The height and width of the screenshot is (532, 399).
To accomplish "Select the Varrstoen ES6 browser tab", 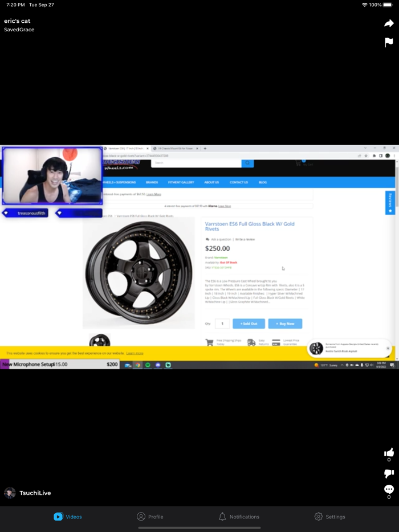I will click(126, 149).
